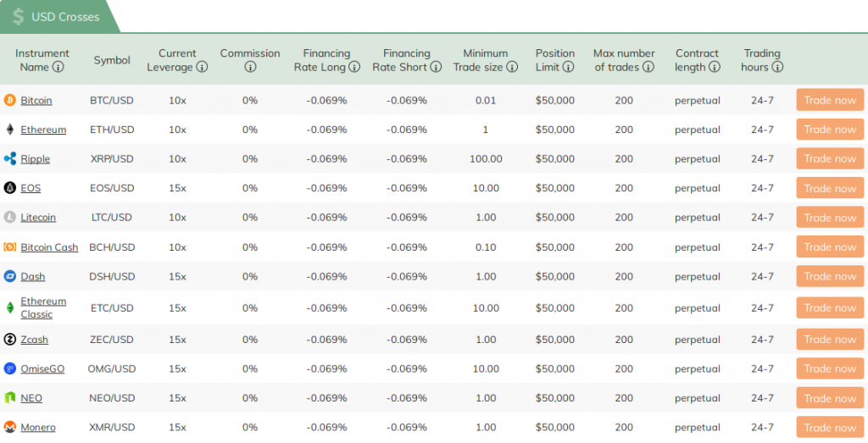Click the Bitcoin coin icon
The image size is (868, 443).
[10, 100]
